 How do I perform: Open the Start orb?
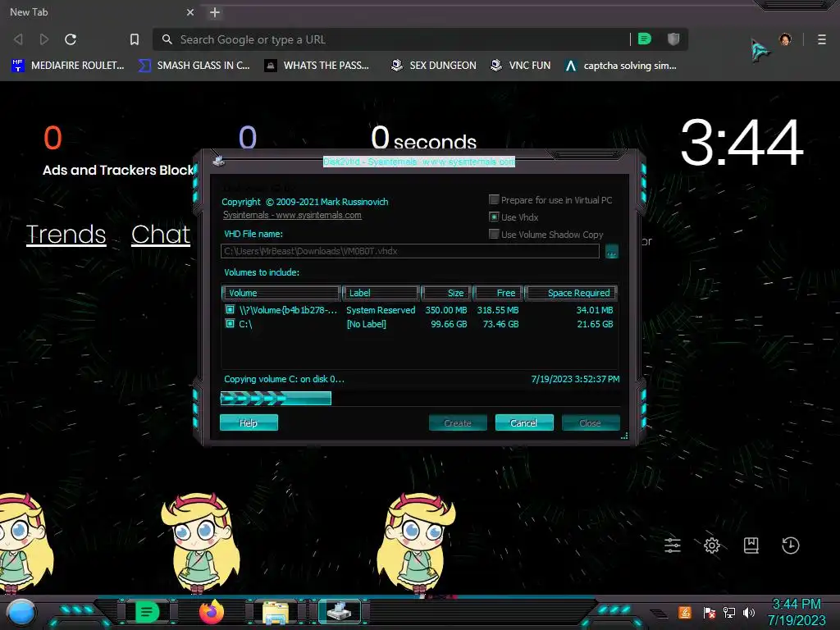click(21, 612)
